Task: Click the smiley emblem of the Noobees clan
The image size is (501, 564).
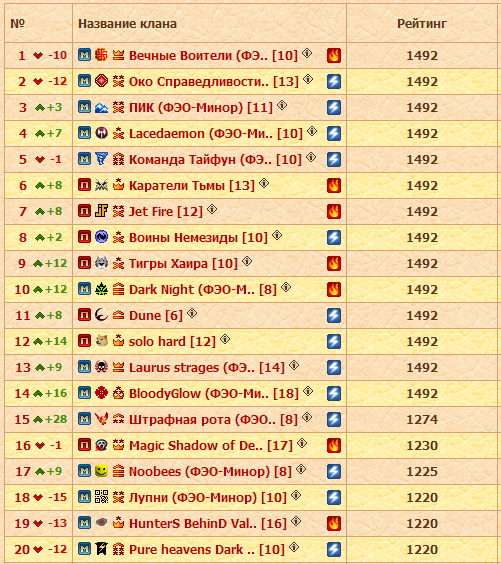Action: (x=101, y=470)
